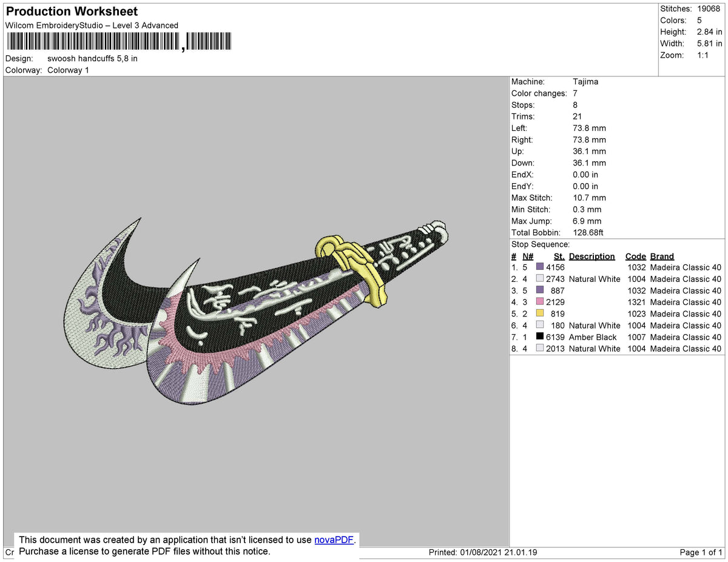The image size is (728, 562).
Task: Click the Production Worksheet title
Action: coord(72,11)
